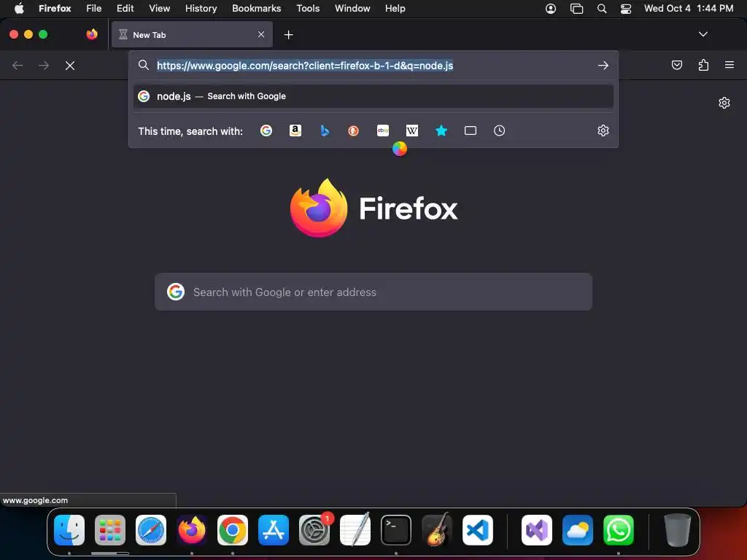Screen dimensions: 747x560
Task: Open the Help menu
Action: click(x=395, y=9)
